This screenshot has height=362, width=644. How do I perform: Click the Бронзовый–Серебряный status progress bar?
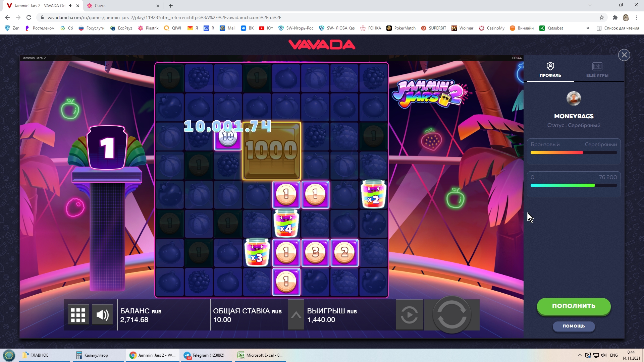tap(574, 153)
